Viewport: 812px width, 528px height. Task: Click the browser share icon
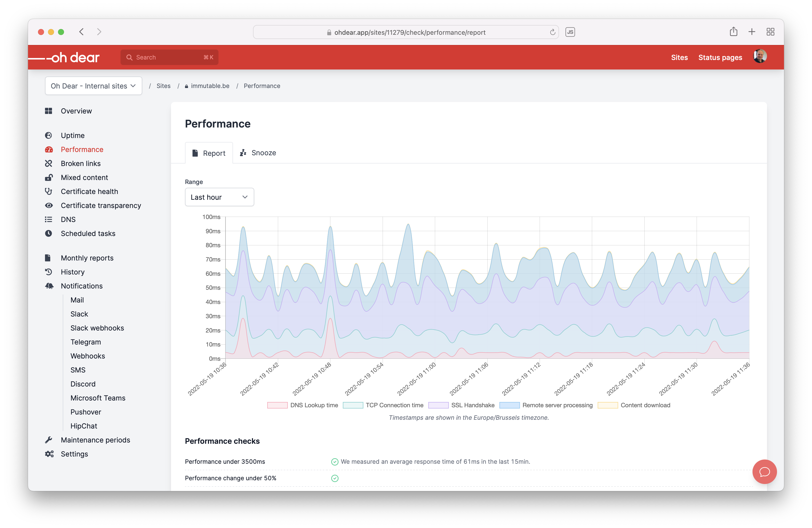[733, 32]
